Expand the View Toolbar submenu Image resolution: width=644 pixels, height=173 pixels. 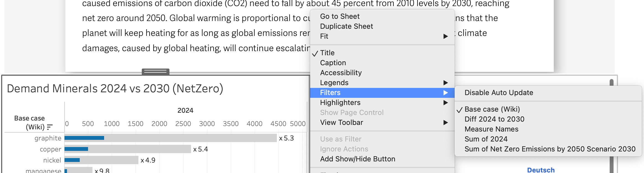click(x=382, y=122)
